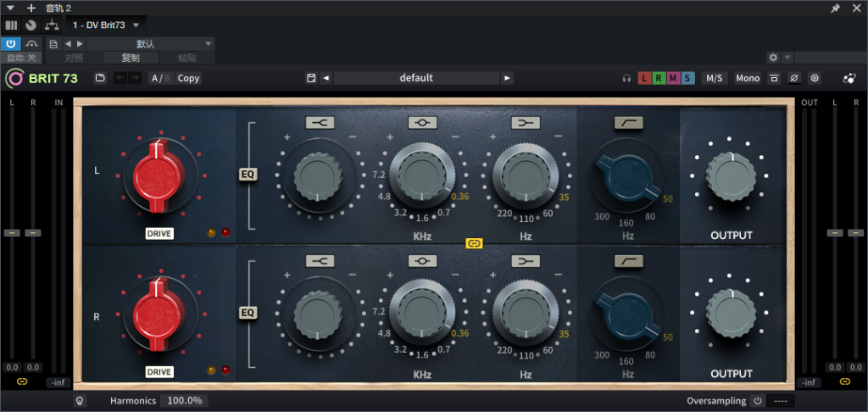Click the L channel low Hz frequency knob

(x=526, y=175)
